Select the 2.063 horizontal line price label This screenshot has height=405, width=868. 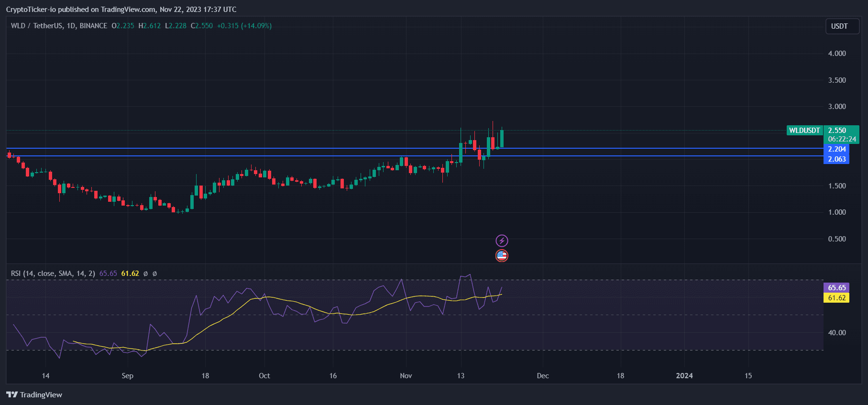point(836,159)
